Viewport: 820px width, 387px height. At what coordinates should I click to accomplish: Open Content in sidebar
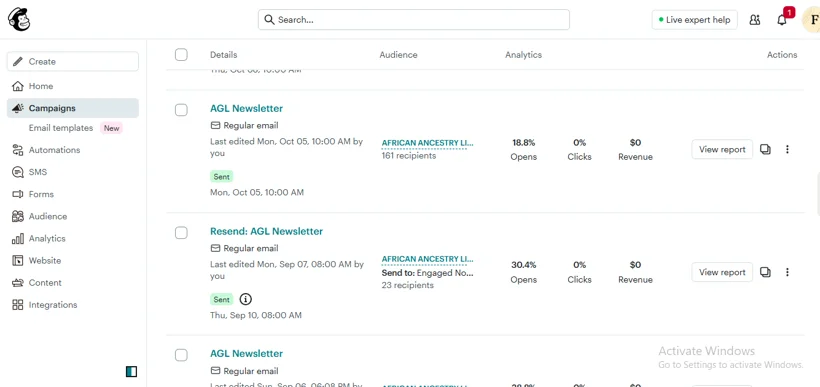pyautogui.click(x=73, y=282)
